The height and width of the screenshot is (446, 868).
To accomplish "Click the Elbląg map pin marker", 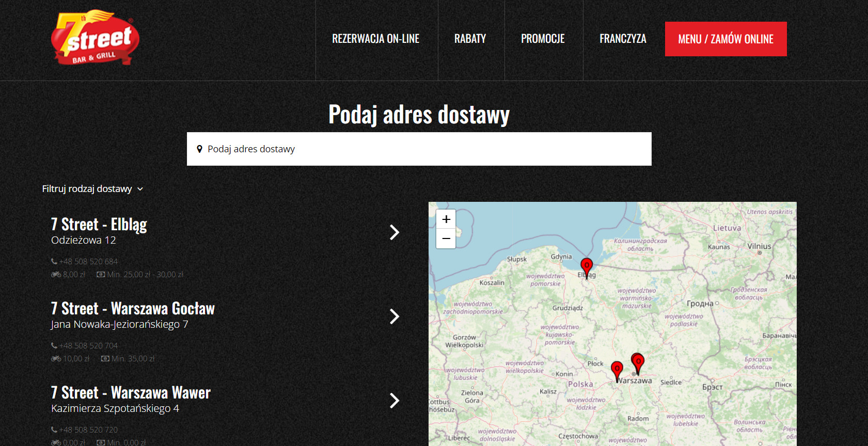I will click(587, 267).
